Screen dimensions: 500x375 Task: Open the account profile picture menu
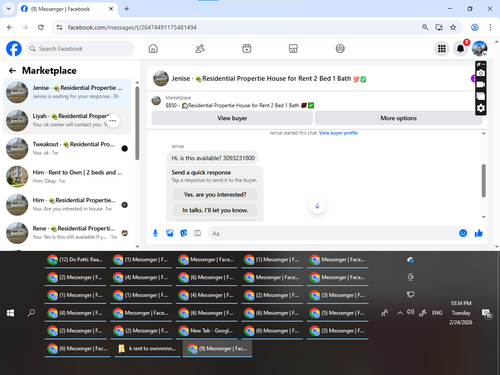[x=479, y=49]
